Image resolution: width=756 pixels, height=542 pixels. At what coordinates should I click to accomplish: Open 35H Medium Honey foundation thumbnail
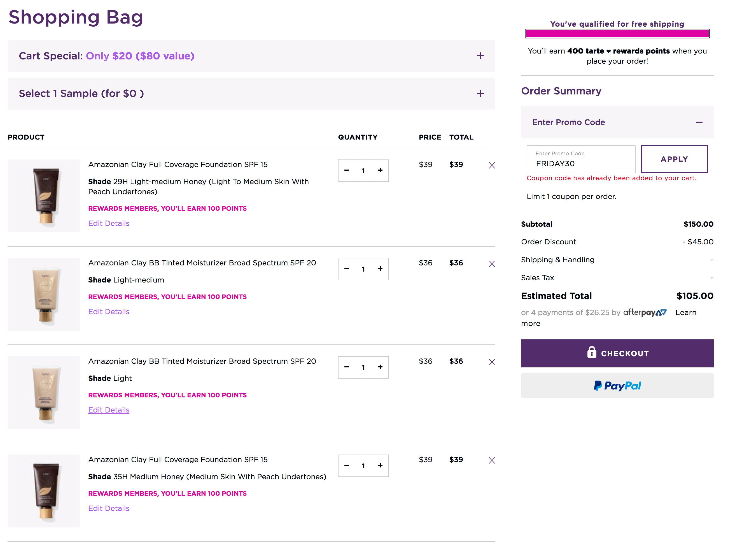[x=44, y=491]
